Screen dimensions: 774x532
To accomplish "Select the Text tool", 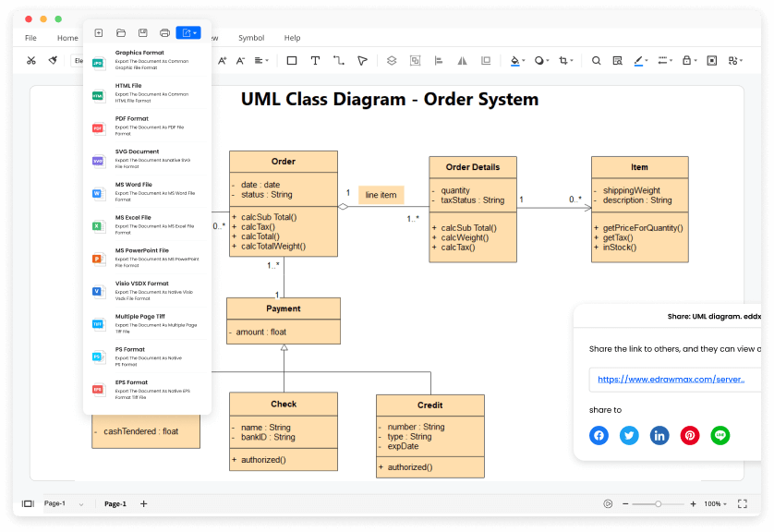I will point(315,61).
